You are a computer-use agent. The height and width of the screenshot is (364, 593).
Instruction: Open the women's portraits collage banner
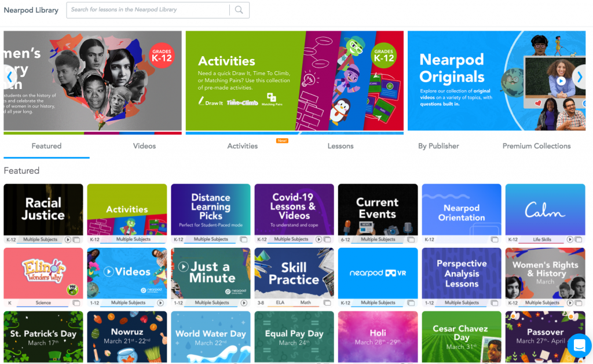[x=93, y=81]
